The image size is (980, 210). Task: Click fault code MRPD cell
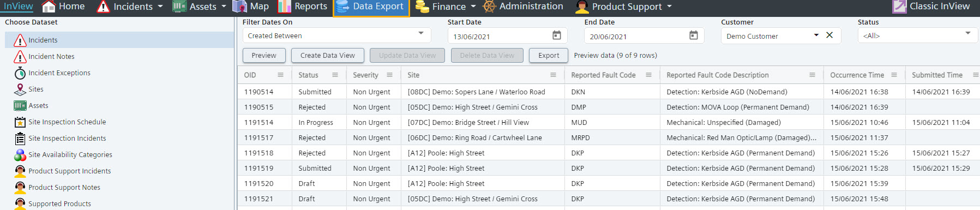click(x=580, y=137)
